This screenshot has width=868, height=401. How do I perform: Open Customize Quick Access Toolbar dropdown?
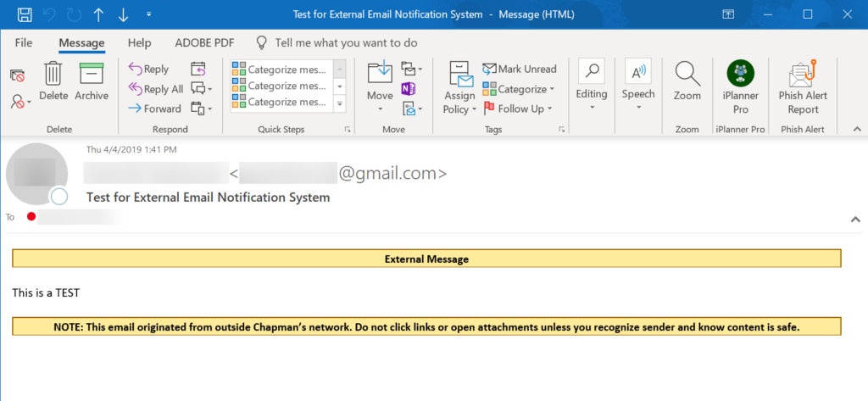(148, 14)
